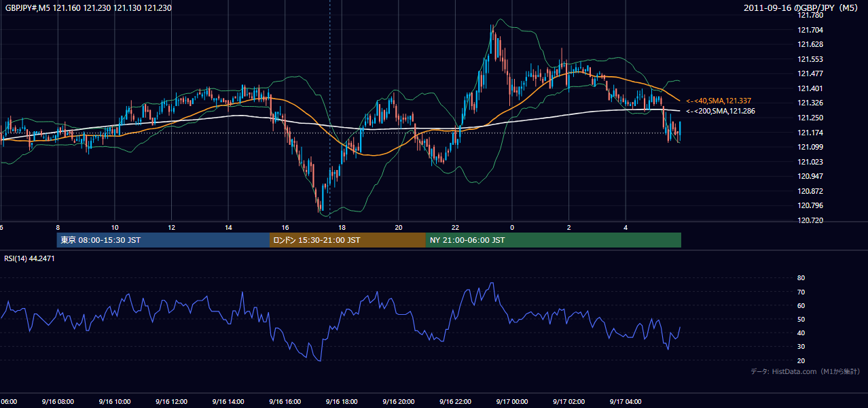Click bottom date label 9/16 18:00
The height and width of the screenshot is (408, 868).
tap(341, 402)
